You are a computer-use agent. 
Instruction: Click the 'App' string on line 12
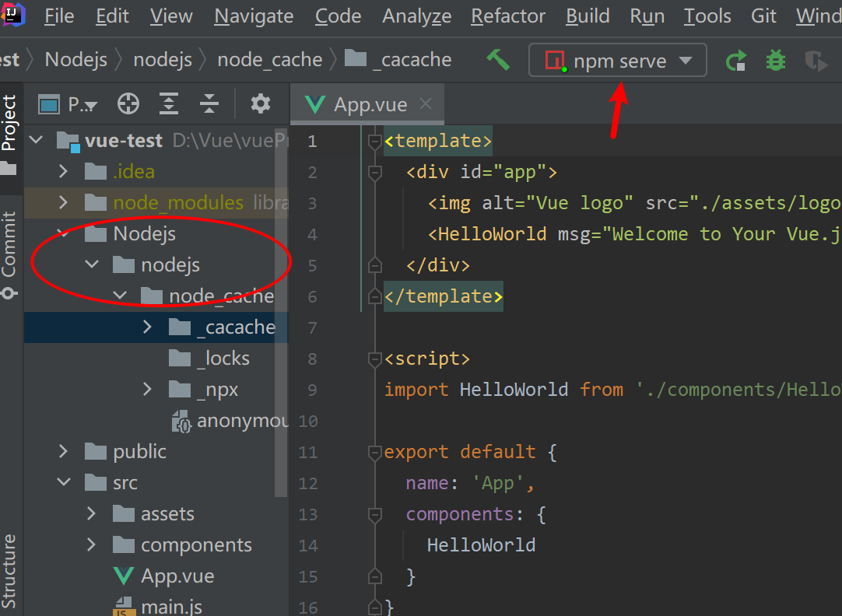(x=497, y=483)
